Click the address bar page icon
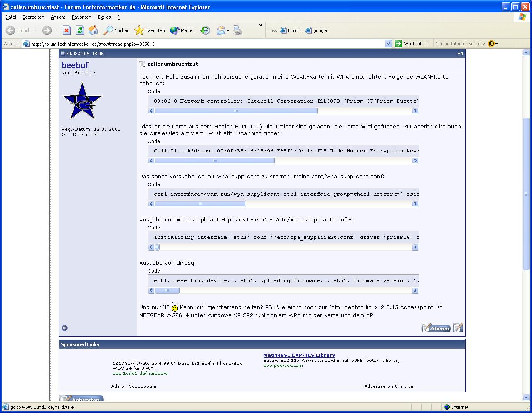532x413 pixels. pos(26,44)
